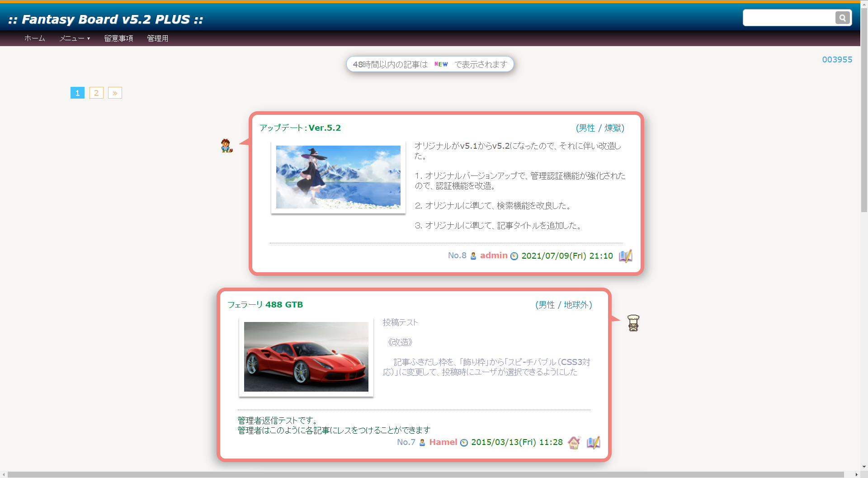
Task: Click the search magnifier icon button
Action: [842, 18]
